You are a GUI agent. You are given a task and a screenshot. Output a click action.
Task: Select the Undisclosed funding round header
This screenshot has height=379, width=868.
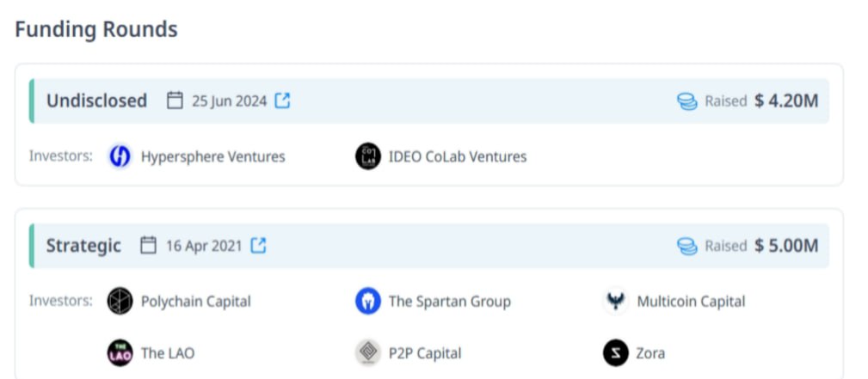[x=429, y=101]
